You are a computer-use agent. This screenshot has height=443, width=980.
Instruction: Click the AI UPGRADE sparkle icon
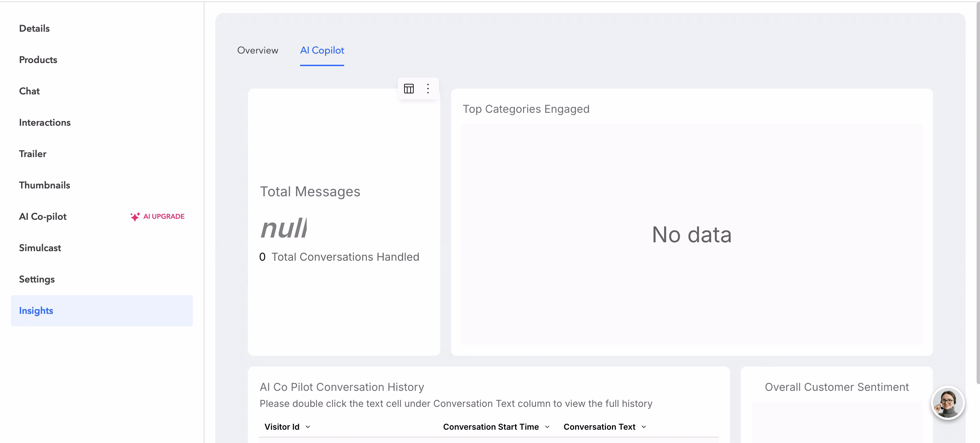(135, 216)
